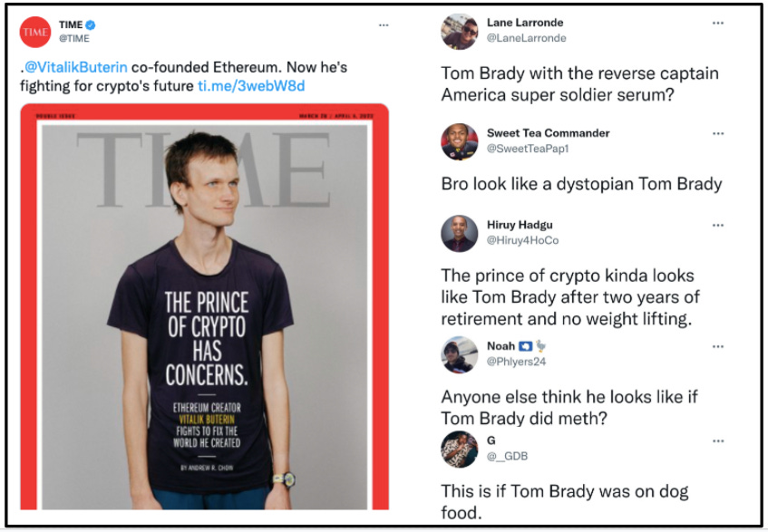
Task: Click TIME's blue verified badge
Action: (x=91, y=25)
